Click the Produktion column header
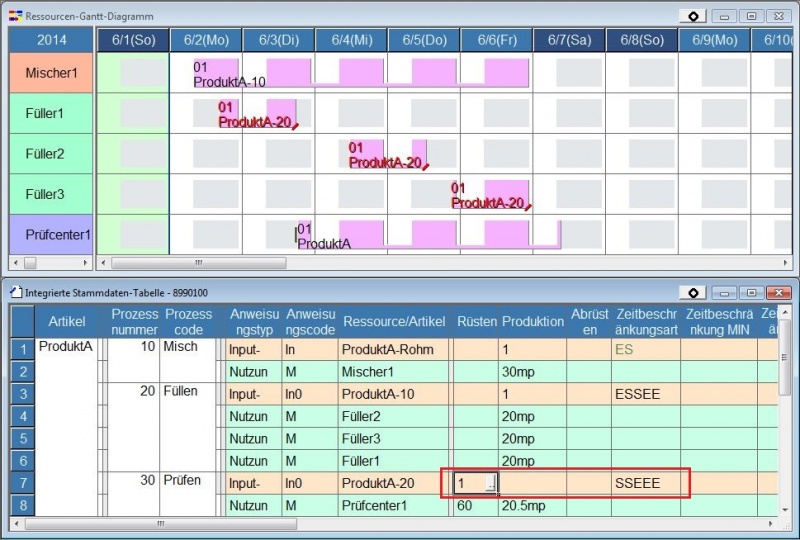The width and height of the screenshot is (800, 540). point(532,321)
